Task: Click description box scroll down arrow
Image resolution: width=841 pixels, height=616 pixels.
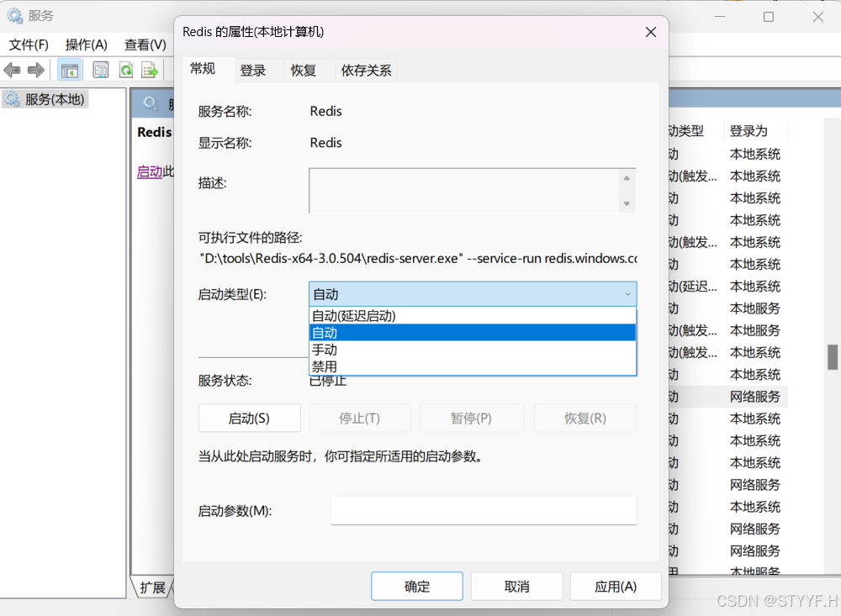Action: point(627,203)
